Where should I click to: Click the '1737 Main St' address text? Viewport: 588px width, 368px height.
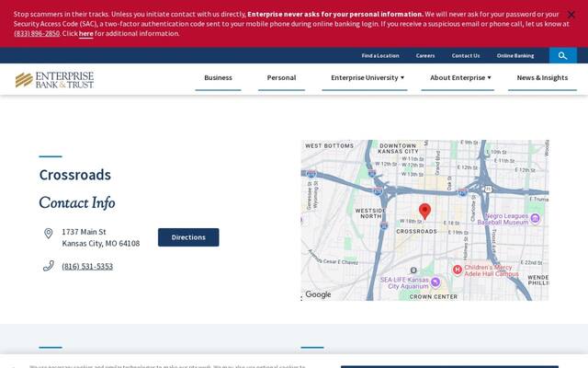point(84,232)
